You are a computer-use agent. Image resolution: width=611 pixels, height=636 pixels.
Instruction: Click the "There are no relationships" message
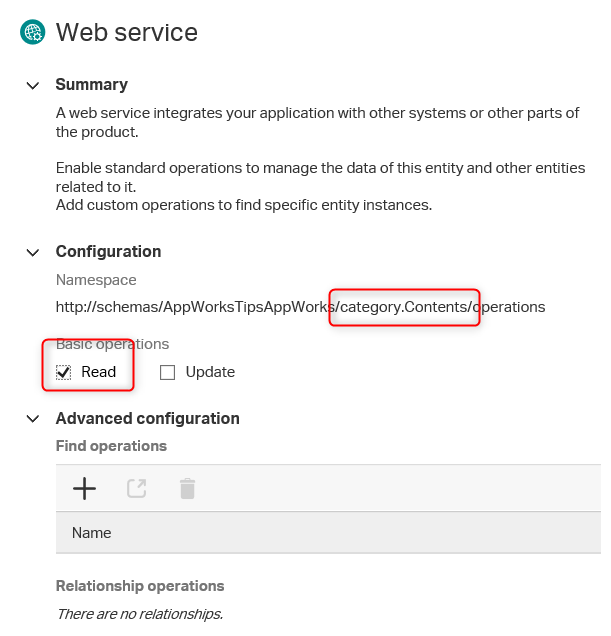(139, 614)
